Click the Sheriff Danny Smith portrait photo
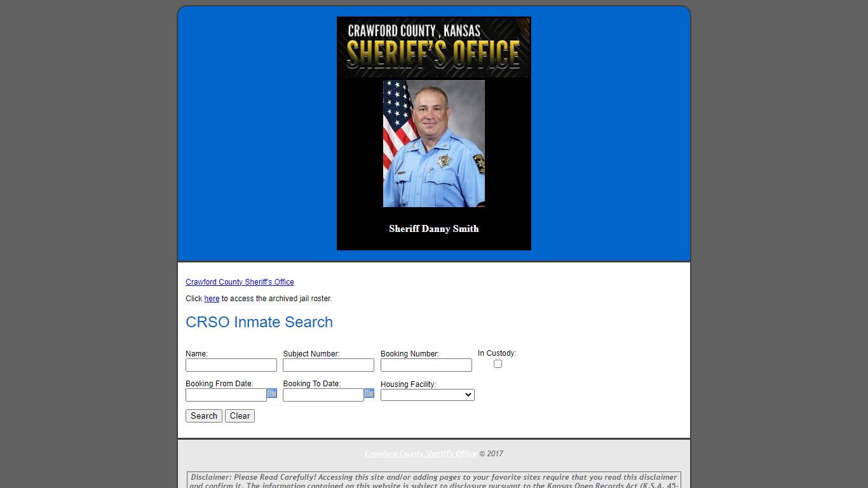This screenshot has height=488, width=868. pyautogui.click(x=434, y=144)
